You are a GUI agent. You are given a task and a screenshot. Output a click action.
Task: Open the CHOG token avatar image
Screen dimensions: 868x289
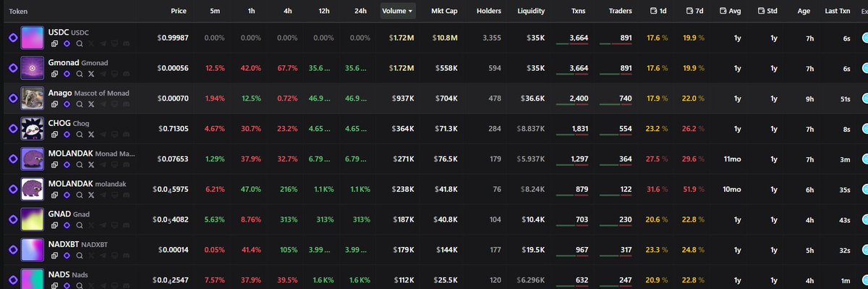(32, 128)
